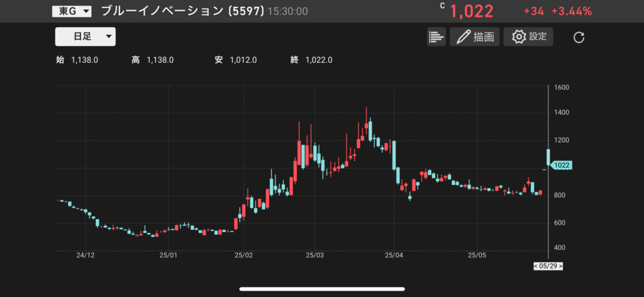Click the 安 1,012.0 low value
644x297 pixels.
[x=236, y=60]
